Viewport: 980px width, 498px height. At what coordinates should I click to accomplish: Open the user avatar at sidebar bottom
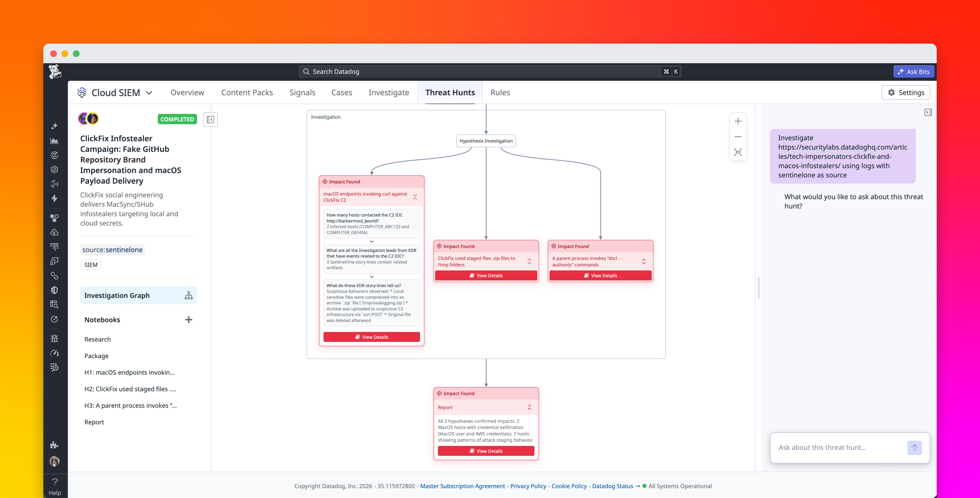55,461
